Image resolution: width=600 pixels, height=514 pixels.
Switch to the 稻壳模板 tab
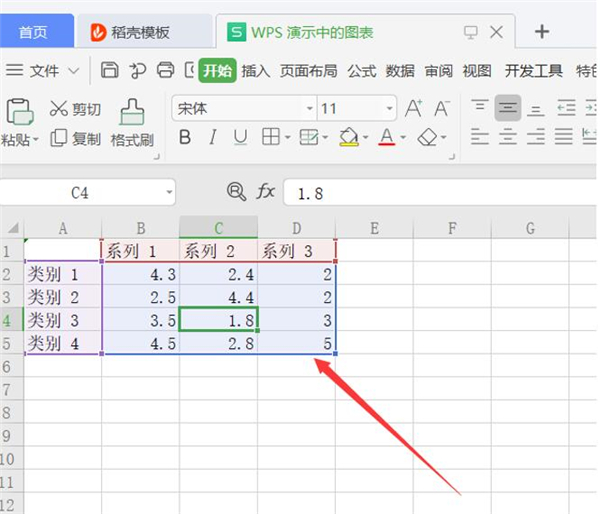click(x=140, y=32)
